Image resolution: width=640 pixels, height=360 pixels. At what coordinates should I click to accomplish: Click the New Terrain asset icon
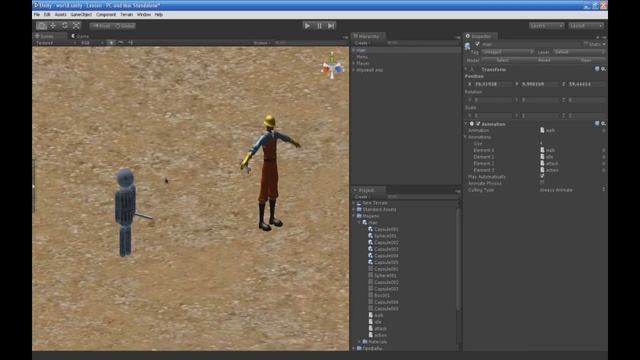[x=359, y=203]
